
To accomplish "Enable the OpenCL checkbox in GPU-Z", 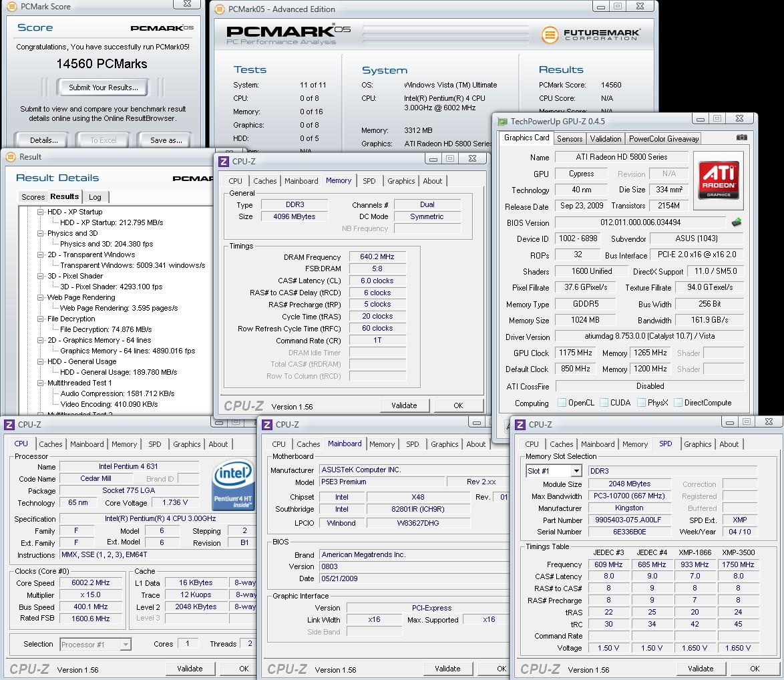I will click(562, 403).
